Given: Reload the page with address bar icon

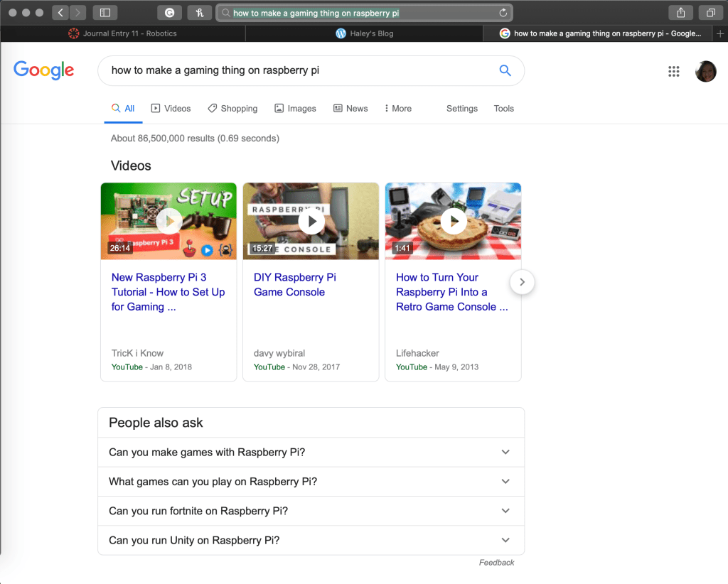Looking at the screenshot, I should 503,13.
